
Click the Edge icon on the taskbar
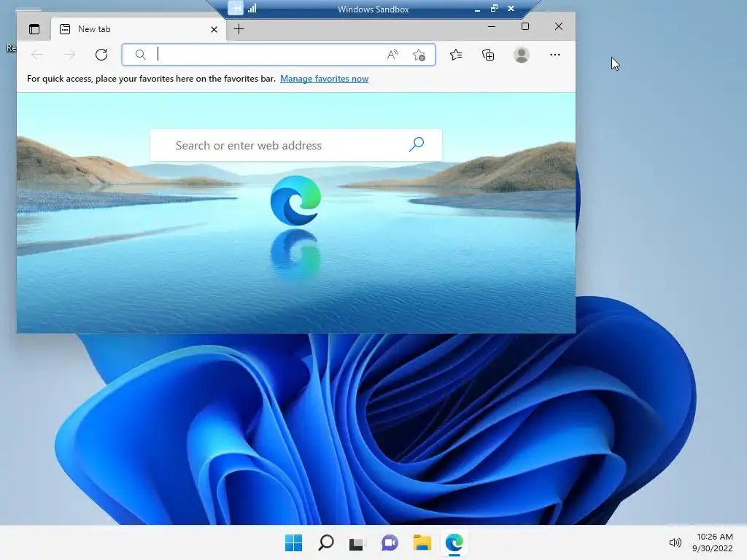pos(454,542)
